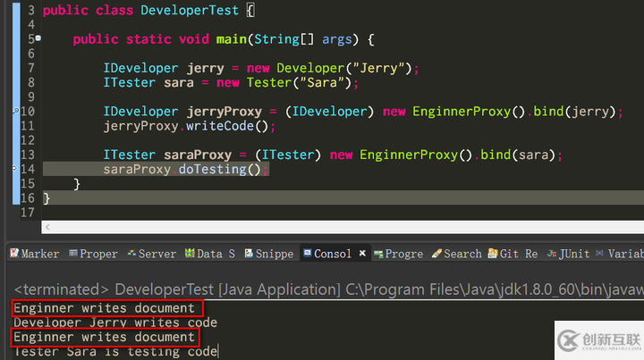This screenshot has height=360, width=644.
Task: Click 'Developer Jerry writes code' console line
Action: pos(115,322)
